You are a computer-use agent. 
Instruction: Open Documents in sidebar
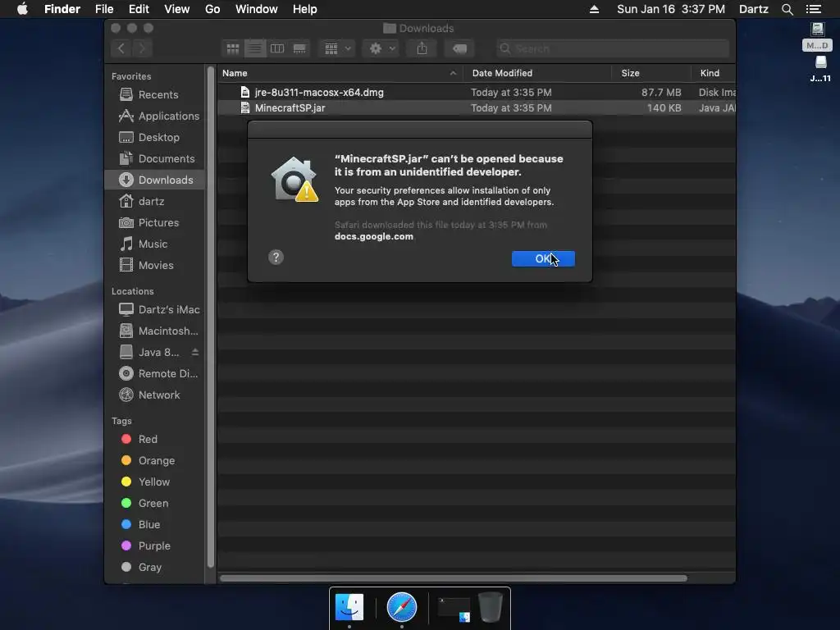[155, 158]
